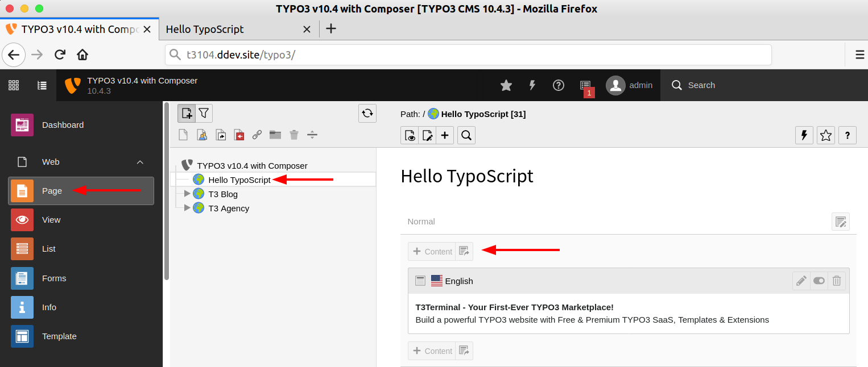Bookmark this page with the docheader star
Screen dimensions: 868x367
(826, 135)
